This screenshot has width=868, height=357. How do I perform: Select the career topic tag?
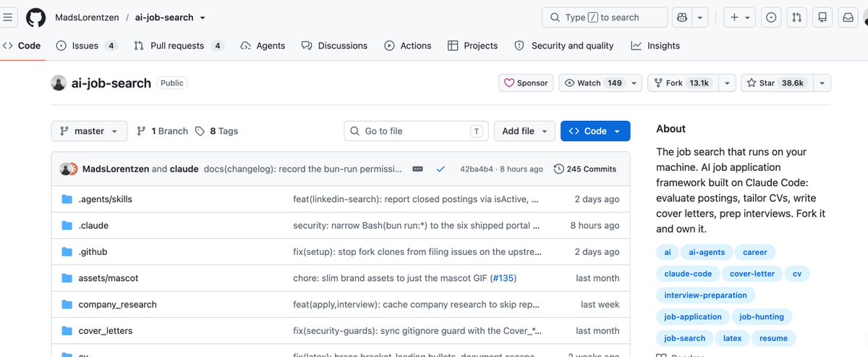click(x=754, y=252)
